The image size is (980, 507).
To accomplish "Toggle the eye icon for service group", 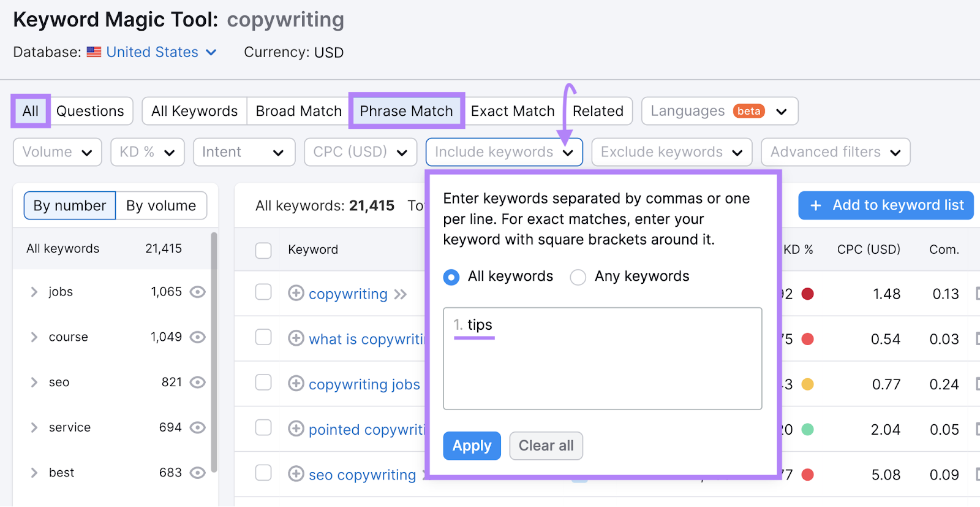I will pos(197,427).
